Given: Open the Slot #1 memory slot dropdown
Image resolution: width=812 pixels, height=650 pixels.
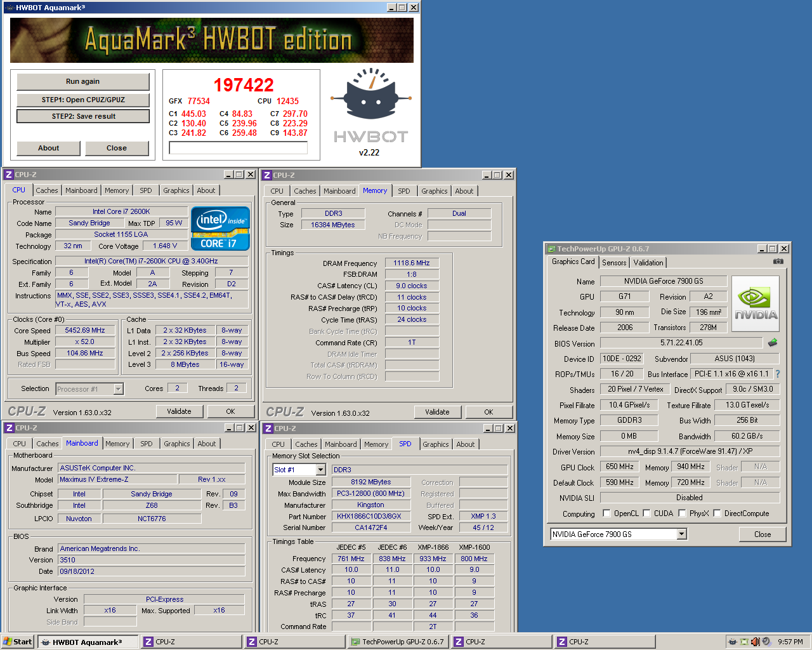Looking at the screenshot, I should (320, 470).
